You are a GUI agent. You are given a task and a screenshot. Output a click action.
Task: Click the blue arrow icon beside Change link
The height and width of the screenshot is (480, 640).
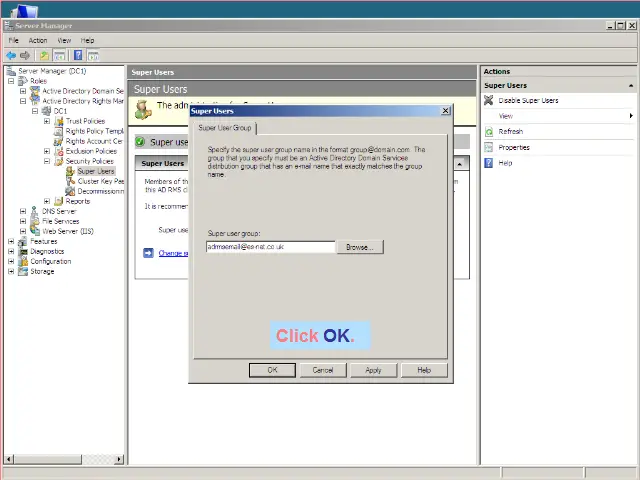148,253
